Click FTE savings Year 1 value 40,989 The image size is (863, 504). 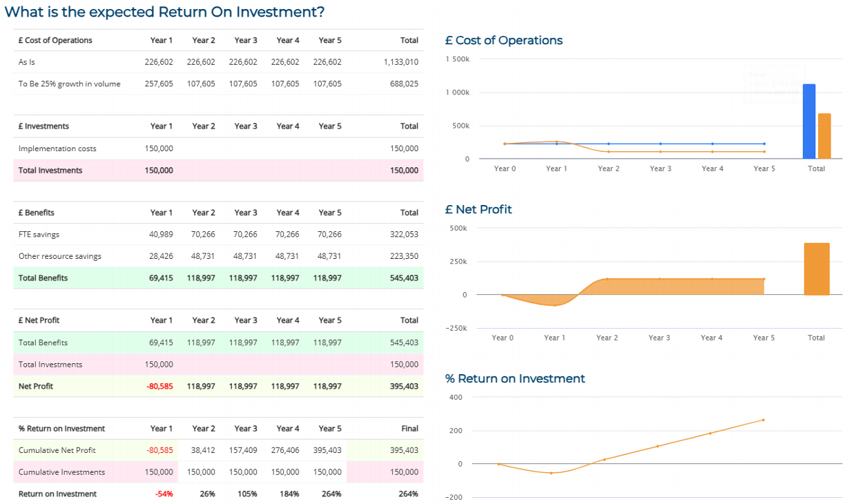click(161, 235)
